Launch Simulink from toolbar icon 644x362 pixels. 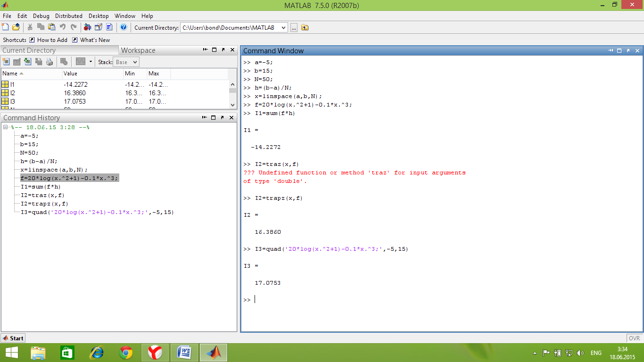click(88, 27)
